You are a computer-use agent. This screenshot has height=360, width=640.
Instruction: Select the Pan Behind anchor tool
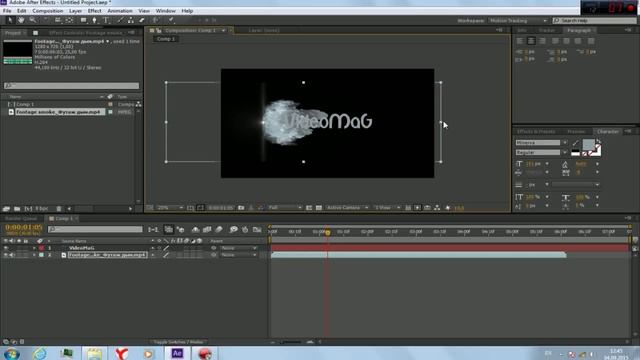coord(69,20)
